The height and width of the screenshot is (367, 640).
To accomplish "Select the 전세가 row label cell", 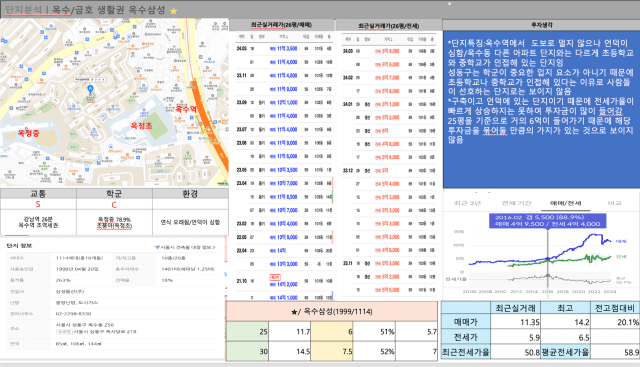I will (x=466, y=337).
